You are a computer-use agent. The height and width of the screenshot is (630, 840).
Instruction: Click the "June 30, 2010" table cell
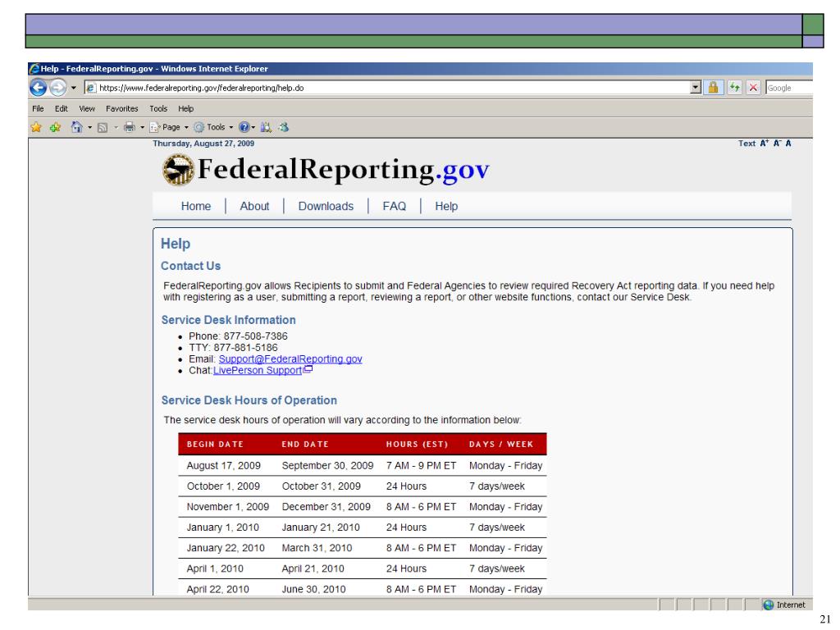click(314, 589)
